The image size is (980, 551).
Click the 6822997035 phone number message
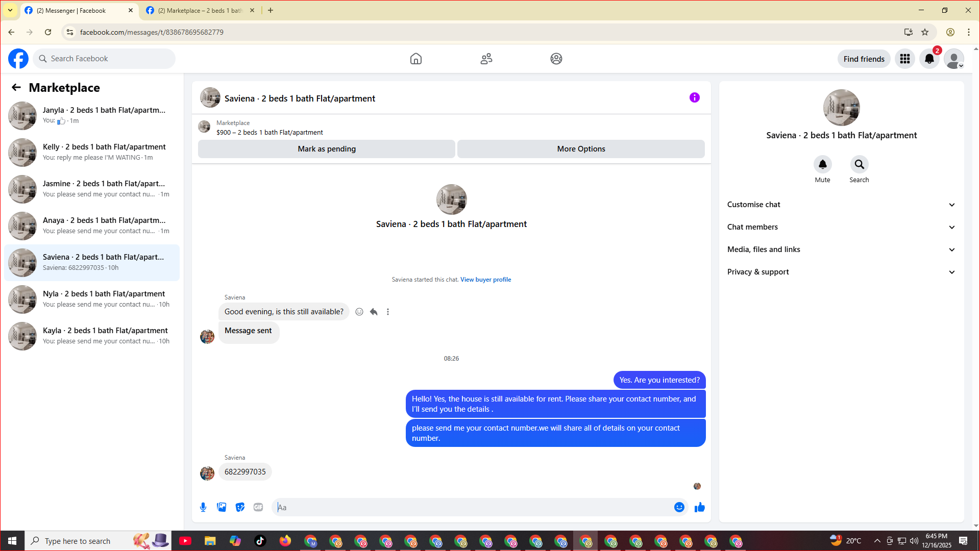245,472
